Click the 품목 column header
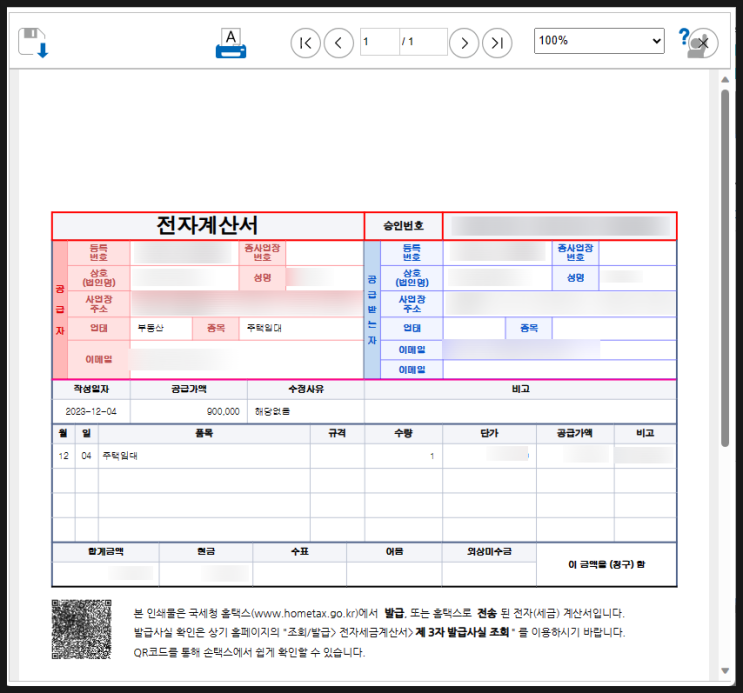The width and height of the screenshot is (743, 693). click(204, 433)
